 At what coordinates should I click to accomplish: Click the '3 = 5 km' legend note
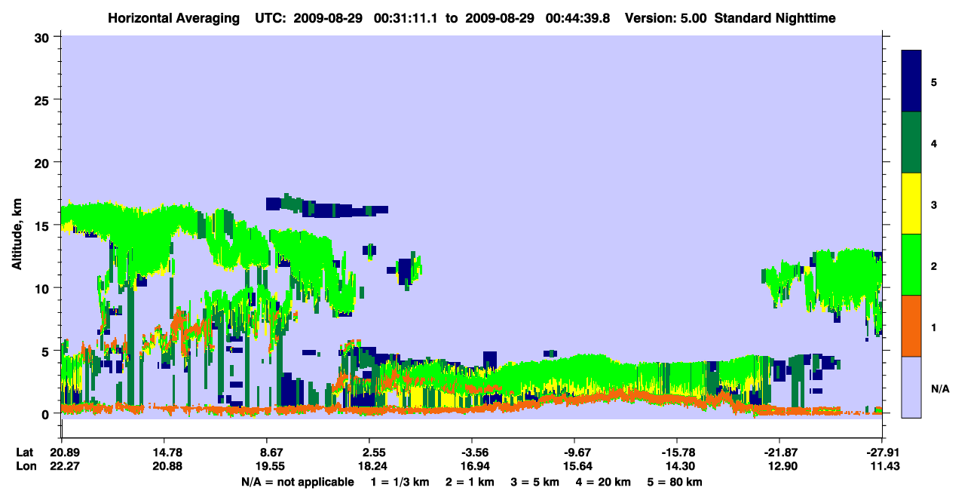click(x=534, y=482)
